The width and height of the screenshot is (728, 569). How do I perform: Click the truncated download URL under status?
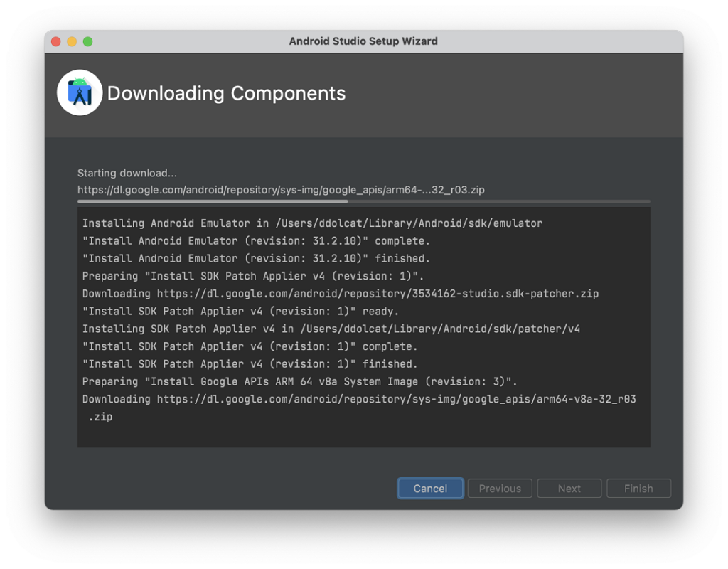[281, 190]
